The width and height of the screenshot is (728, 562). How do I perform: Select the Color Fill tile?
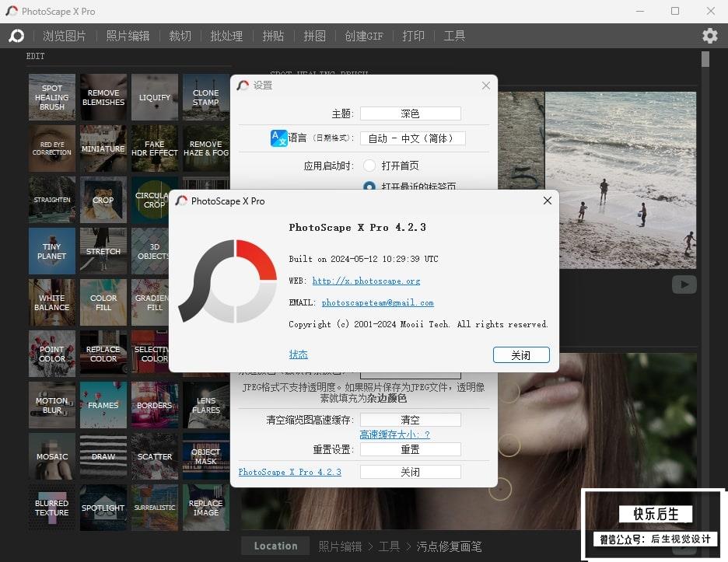pyautogui.click(x=103, y=302)
